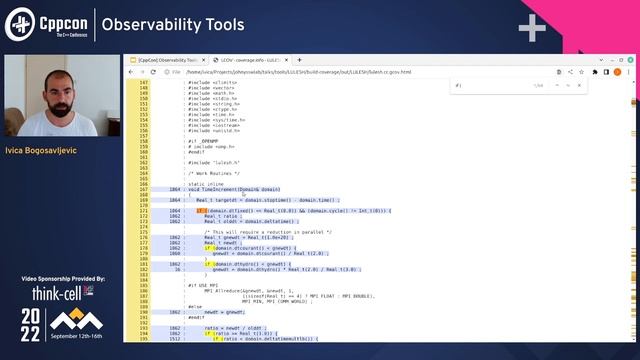Click the ratio = newdt / olddt line
This screenshot has height=360, width=640.
[x=235, y=328]
